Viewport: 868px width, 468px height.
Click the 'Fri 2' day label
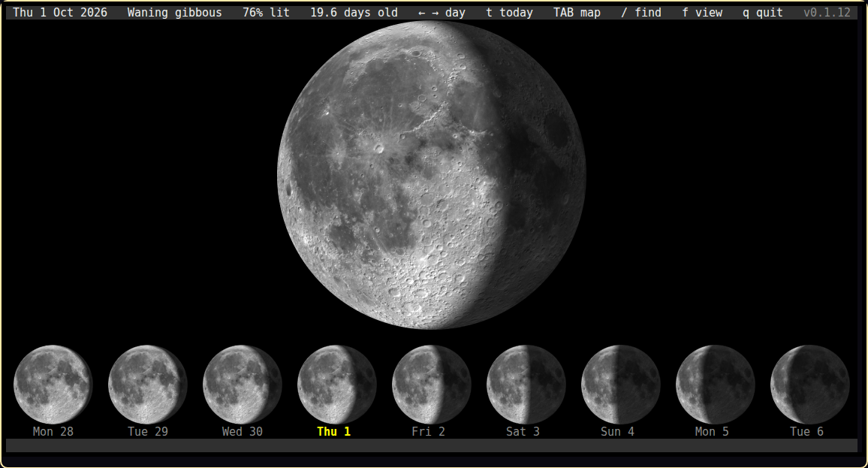tap(428, 431)
